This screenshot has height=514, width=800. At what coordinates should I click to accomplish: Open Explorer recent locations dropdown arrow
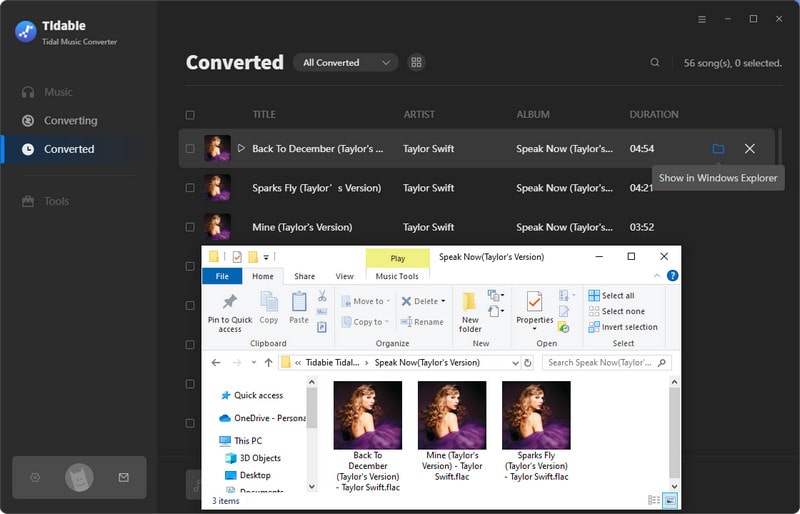(254, 362)
